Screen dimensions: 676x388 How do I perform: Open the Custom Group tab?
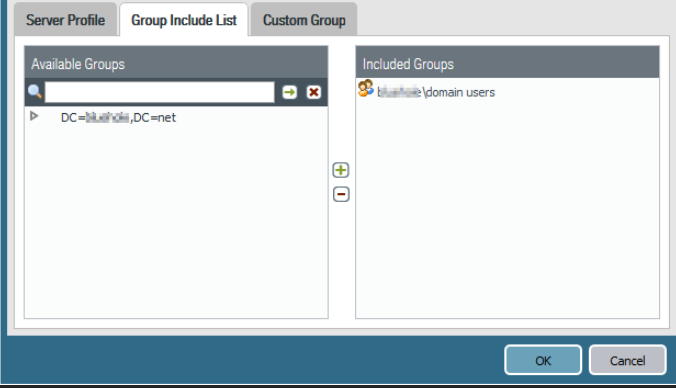[x=304, y=20]
